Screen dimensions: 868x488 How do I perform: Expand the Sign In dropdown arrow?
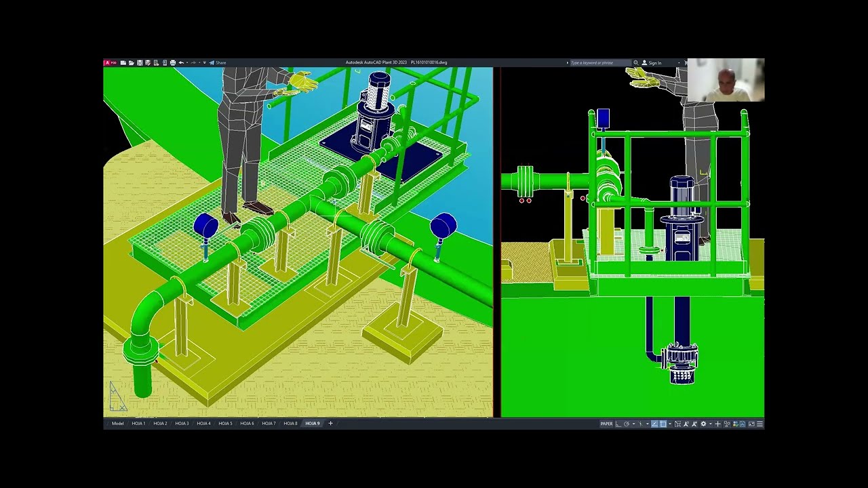(x=679, y=62)
